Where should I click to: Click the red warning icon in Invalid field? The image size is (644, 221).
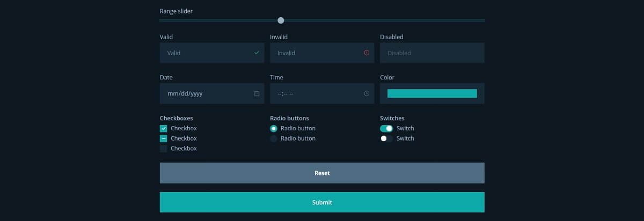pos(367,53)
